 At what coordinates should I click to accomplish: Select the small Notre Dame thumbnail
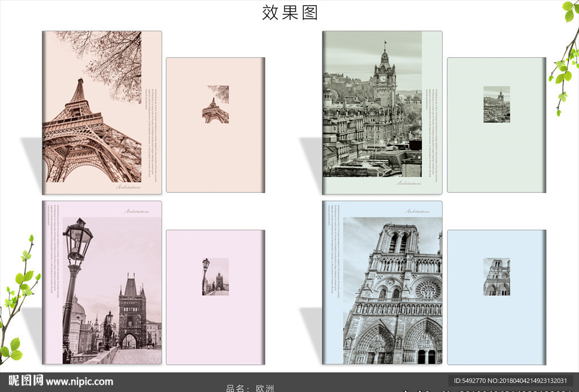click(496, 277)
